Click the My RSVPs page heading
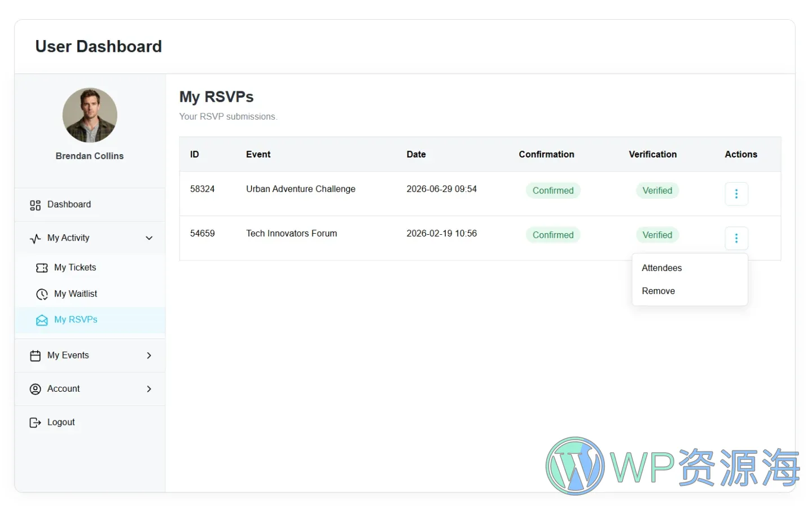812x508 pixels. (x=217, y=97)
